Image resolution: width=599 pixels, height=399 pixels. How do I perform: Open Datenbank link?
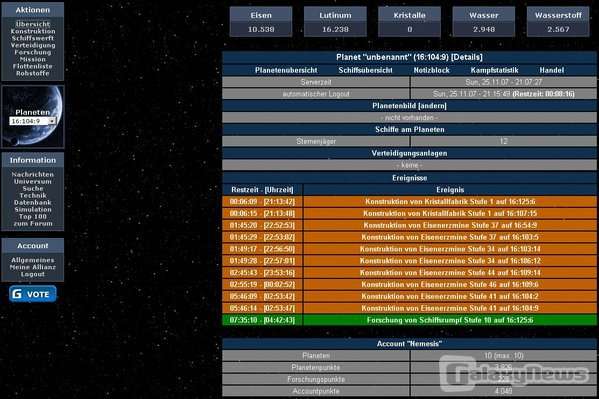click(x=33, y=203)
